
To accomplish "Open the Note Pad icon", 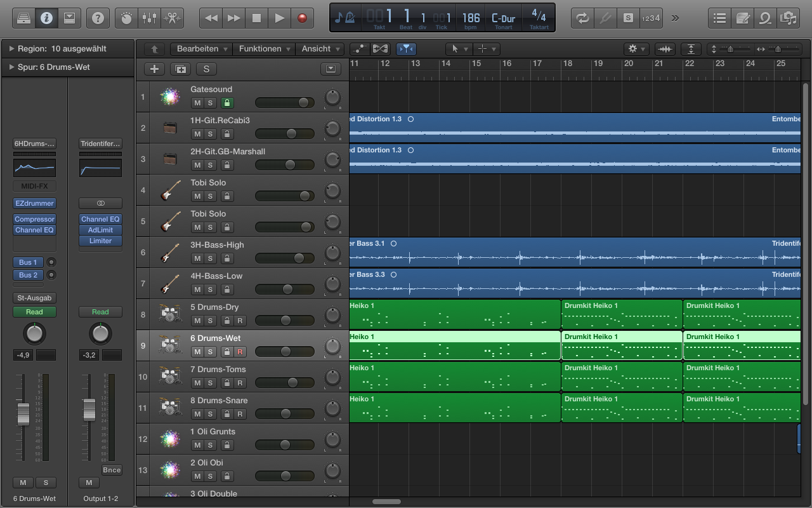I will 742,18.
